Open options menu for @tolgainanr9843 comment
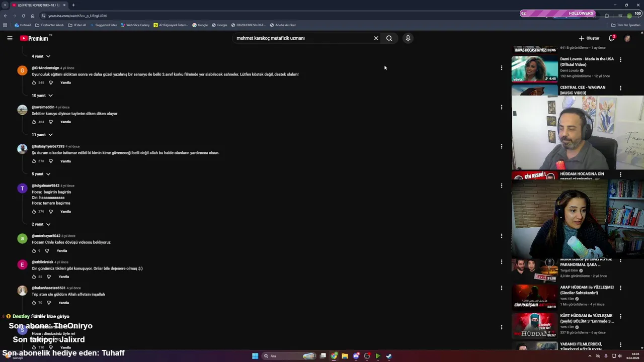Image resolution: width=644 pixels, height=362 pixels. pyautogui.click(x=501, y=186)
